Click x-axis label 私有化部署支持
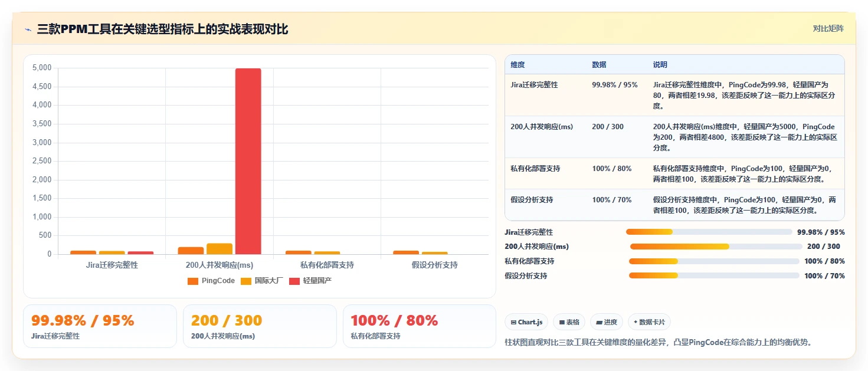Image resolution: width=868 pixels, height=371 pixels. (327, 265)
